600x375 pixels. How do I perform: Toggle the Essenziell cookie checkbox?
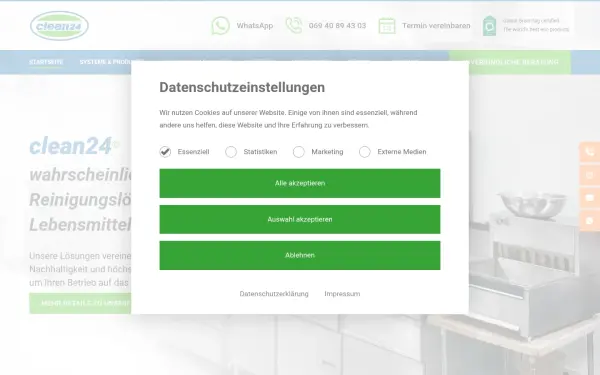pos(165,152)
